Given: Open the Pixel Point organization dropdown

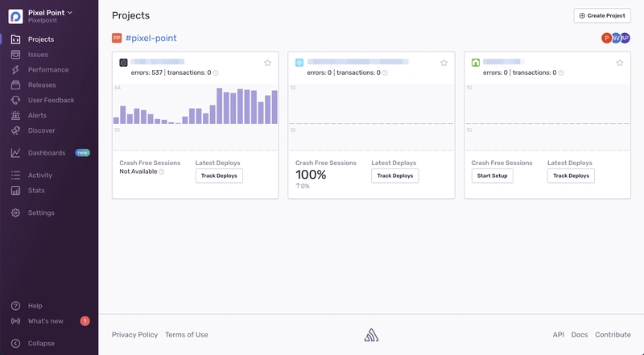Looking at the screenshot, I should coord(50,13).
